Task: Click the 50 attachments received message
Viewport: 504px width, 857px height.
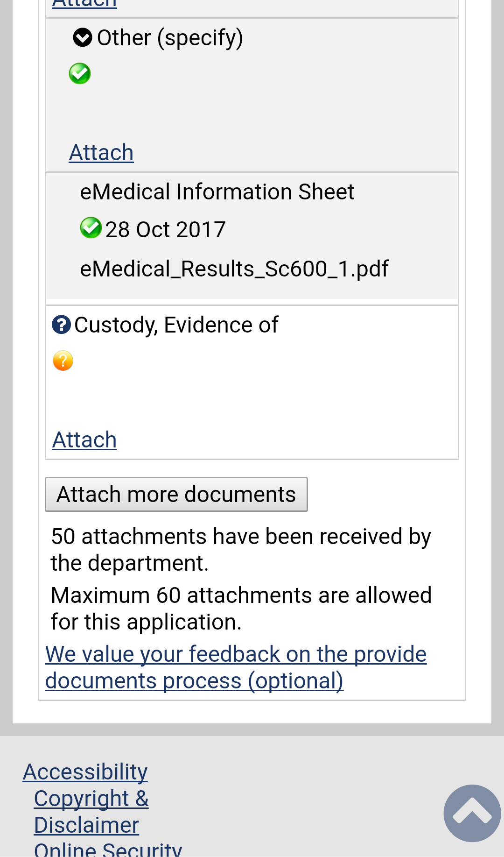Action: 241,550
